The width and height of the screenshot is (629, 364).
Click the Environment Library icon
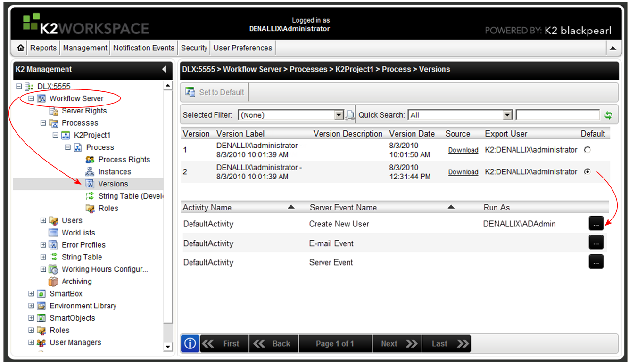point(41,306)
